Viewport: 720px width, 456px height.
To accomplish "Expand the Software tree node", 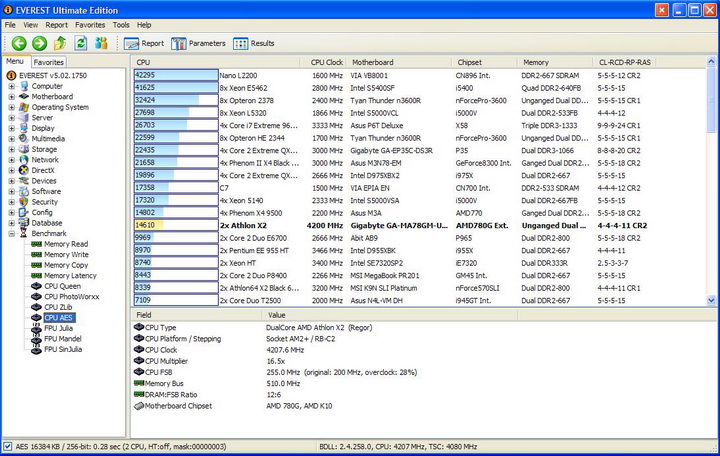I will click(x=11, y=191).
